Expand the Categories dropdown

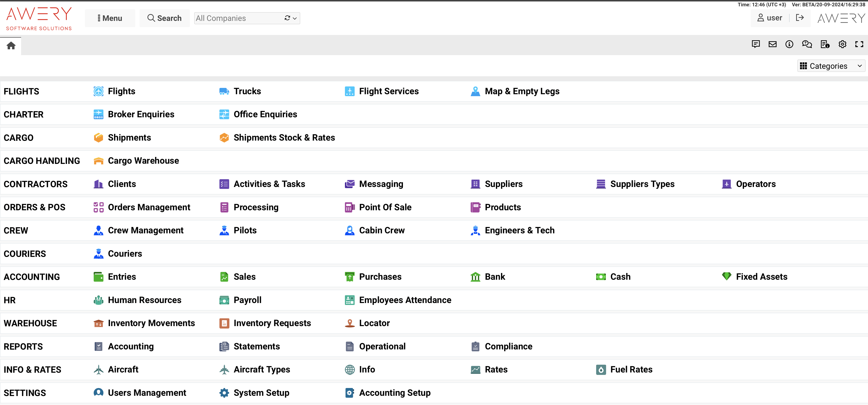pos(831,66)
